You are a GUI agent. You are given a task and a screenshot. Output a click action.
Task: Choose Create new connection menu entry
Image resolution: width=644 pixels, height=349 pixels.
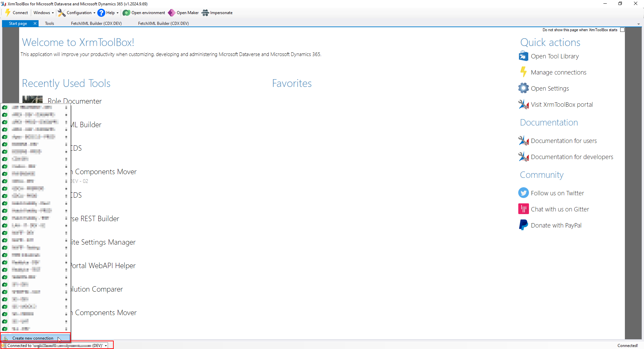(x=36, y=338)
